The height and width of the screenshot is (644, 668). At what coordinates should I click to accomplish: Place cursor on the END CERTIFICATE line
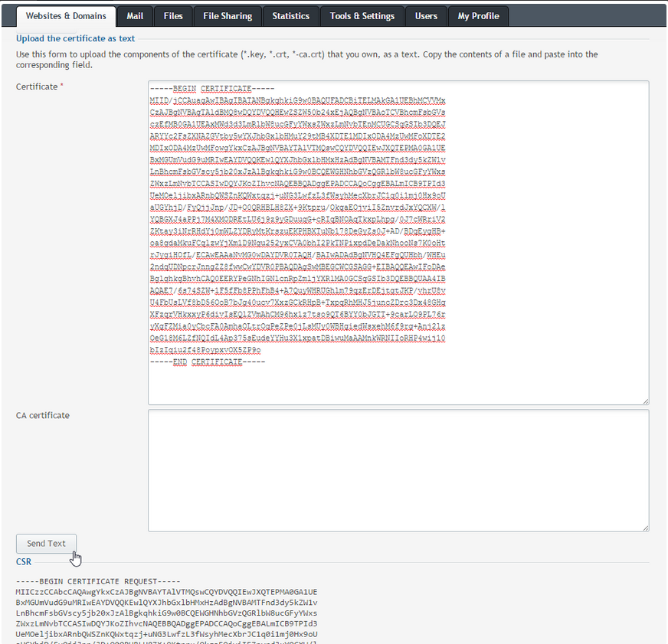(x=207, y=362)
